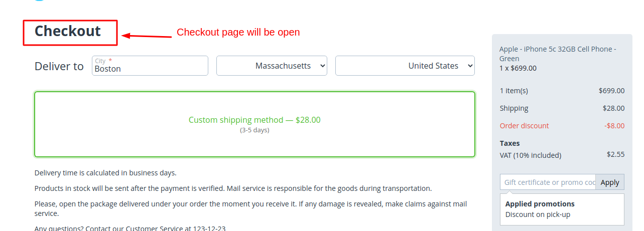Screen dimensions: 644x231
Task: Click the 'Deliver to' label
Action: pos(59,66)
